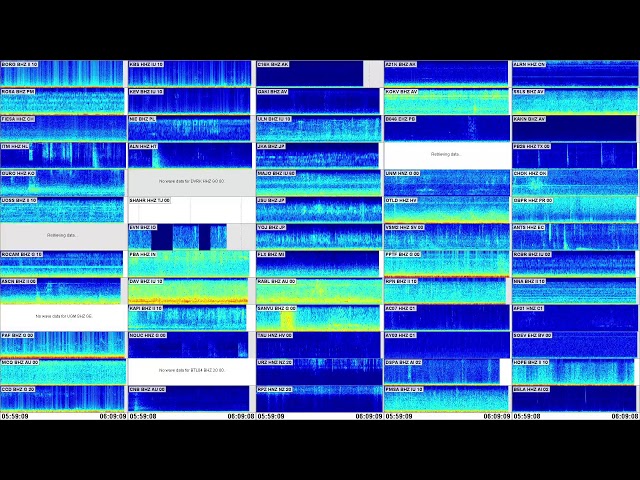640x480 pixels.
Task: Open the PPTF BHZ G 00 spectrogram
Action: 447,264
